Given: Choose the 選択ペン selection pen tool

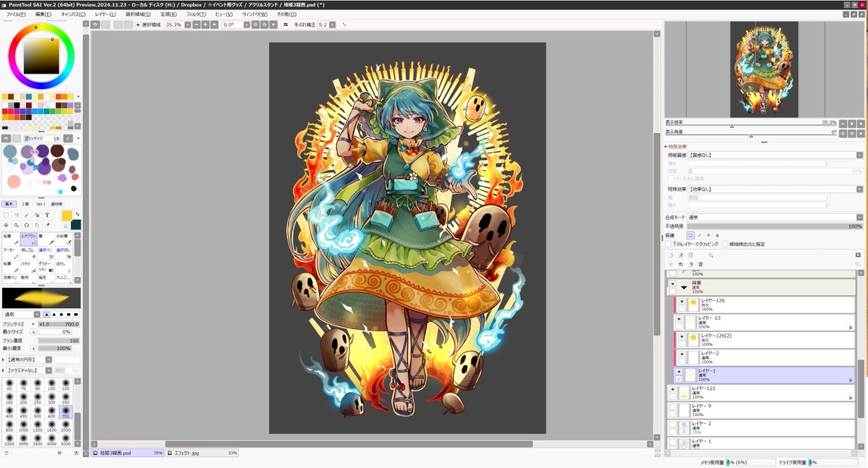Looking at the screenshot, I should tap(46, 253).
